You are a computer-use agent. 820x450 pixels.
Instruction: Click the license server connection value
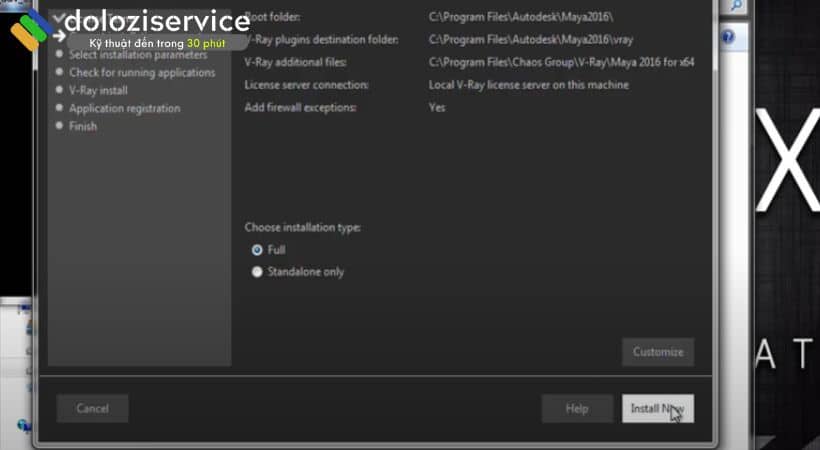[528, 85]
